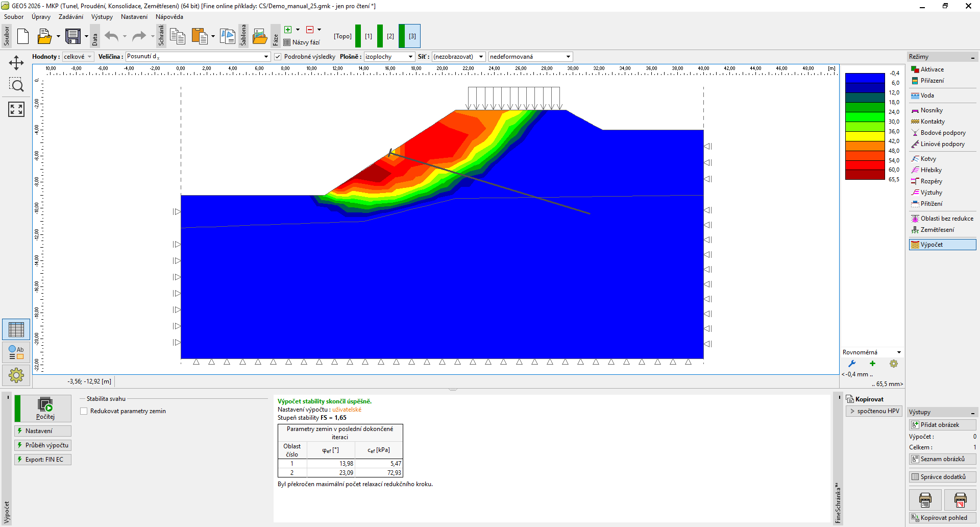Click the color scale wrench settings icon
The image size is (980, 527).
point(852,364)
